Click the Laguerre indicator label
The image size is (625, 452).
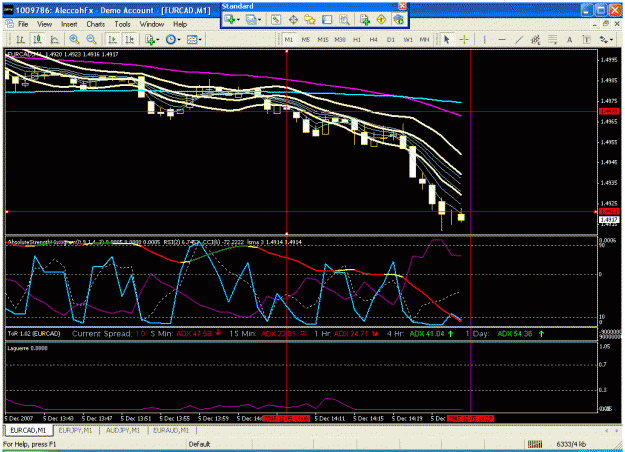pos(28,348)
